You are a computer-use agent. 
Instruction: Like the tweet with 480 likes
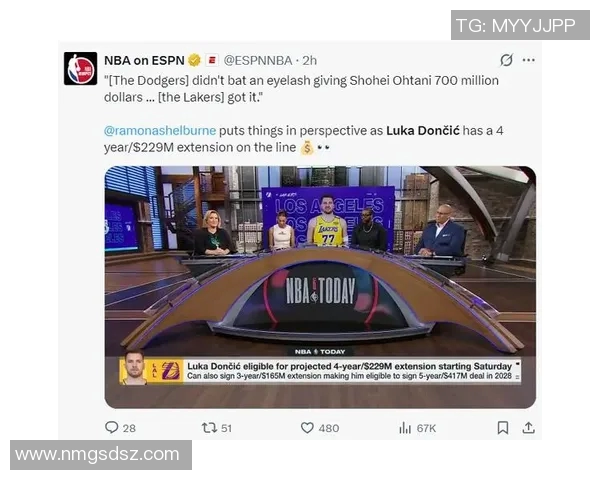tap(307, 428)
